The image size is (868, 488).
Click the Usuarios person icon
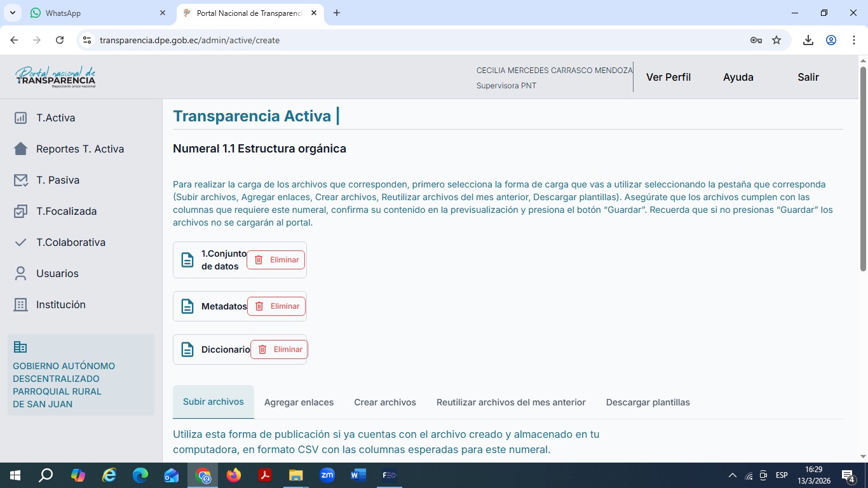21,273
